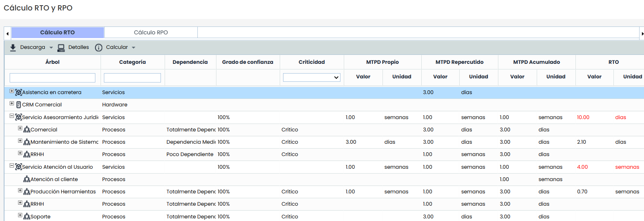Click the Detalles monitor icon
The image size is (644, 221).
click(61, 47)
